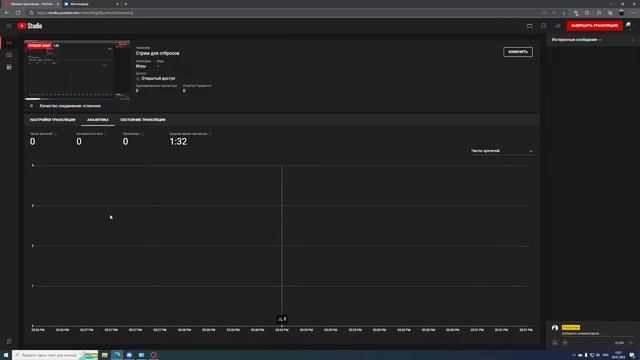Viewport: 640px width, 360px height.
Task: Click the taskbar clock and date
Action: [618, 355]
